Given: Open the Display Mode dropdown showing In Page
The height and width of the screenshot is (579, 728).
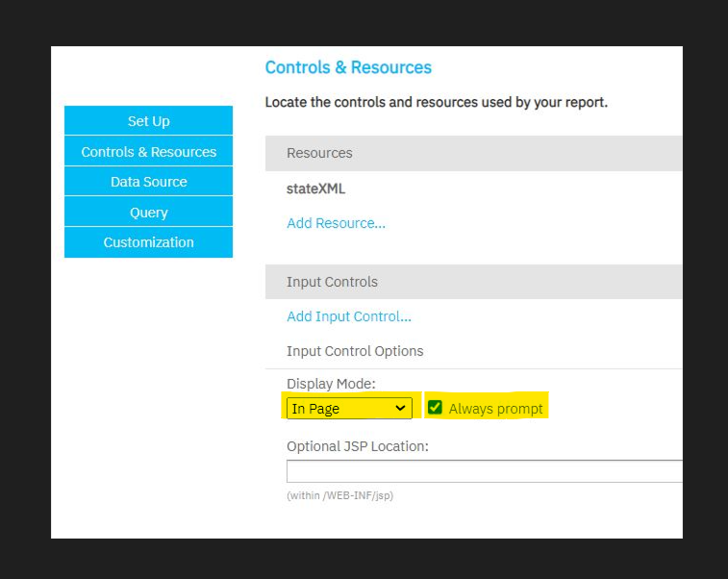Looking at the screenshot, I should (349, 409).
